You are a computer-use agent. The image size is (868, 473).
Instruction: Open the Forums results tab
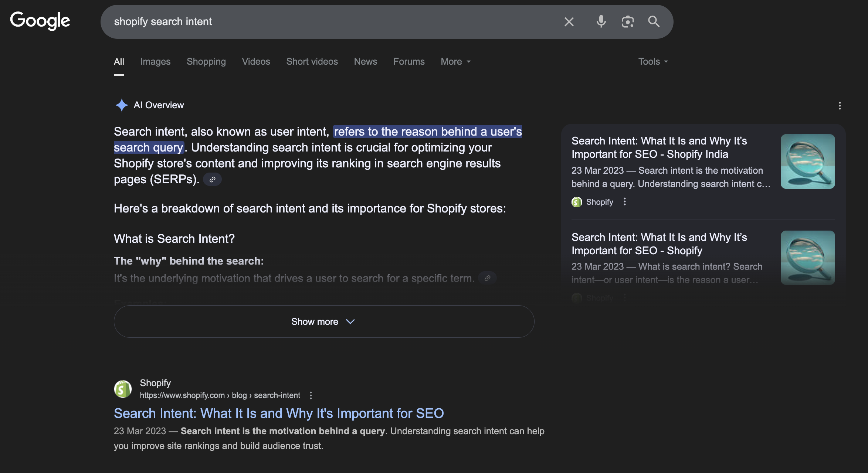click(408, 62)
